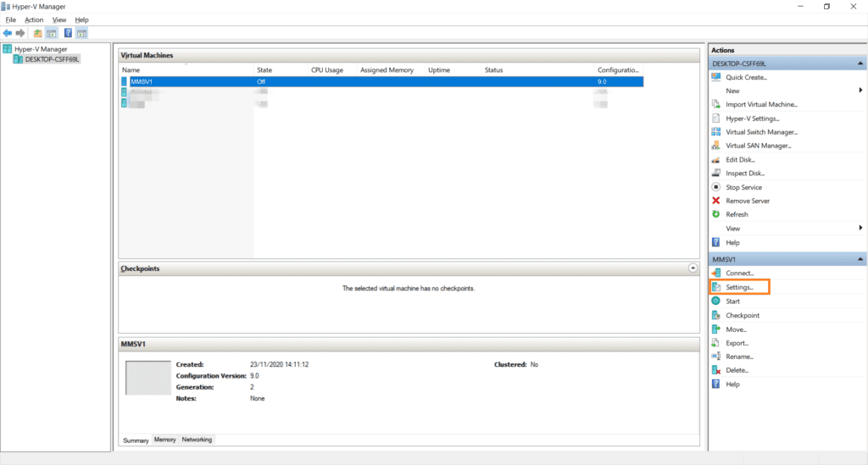
Task: Switch to the Networking tab
Action: pyautogui.click(x=197, y=440)
